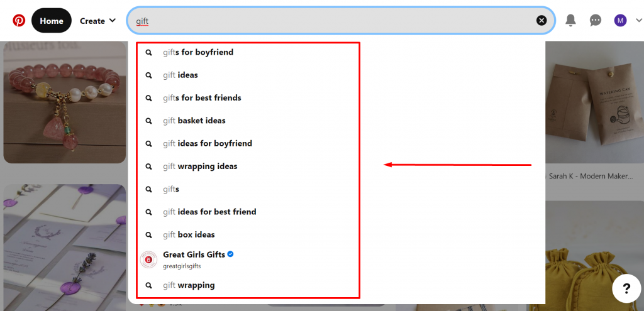The width and height of the screenshot is (644, 311).
Task: Open the notifications bell
Action: pyautogui.click(x=570, y=21)
